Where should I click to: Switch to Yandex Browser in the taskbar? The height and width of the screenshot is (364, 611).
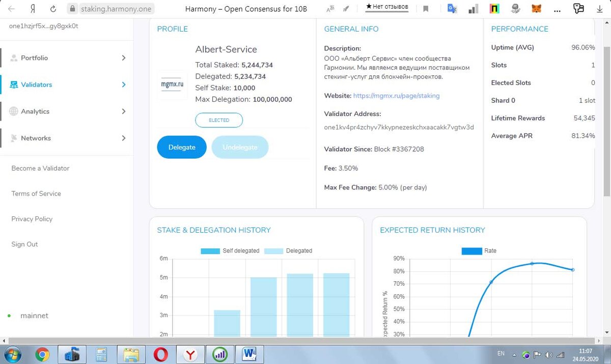pos(190,354)
